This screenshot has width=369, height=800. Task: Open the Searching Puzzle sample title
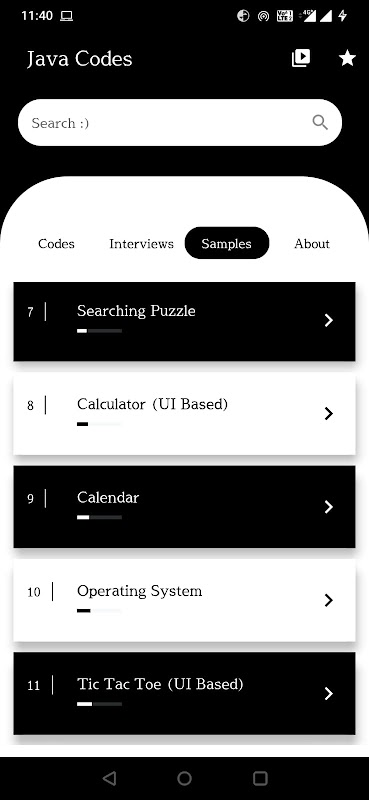tap(136, 311)
